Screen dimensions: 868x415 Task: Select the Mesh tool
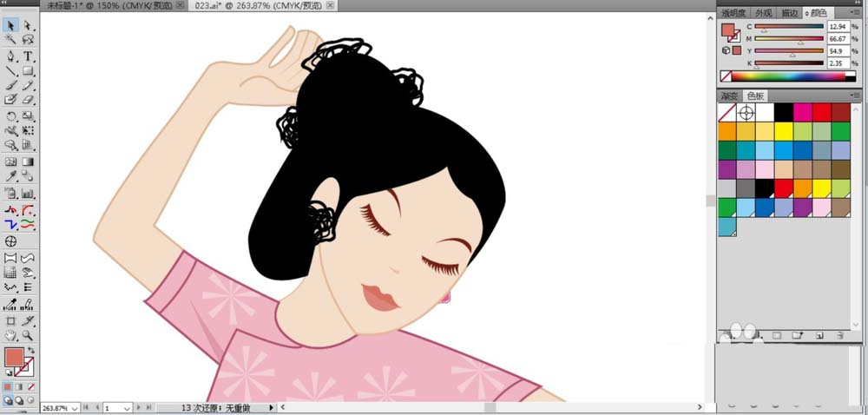[x=10, y=162]
